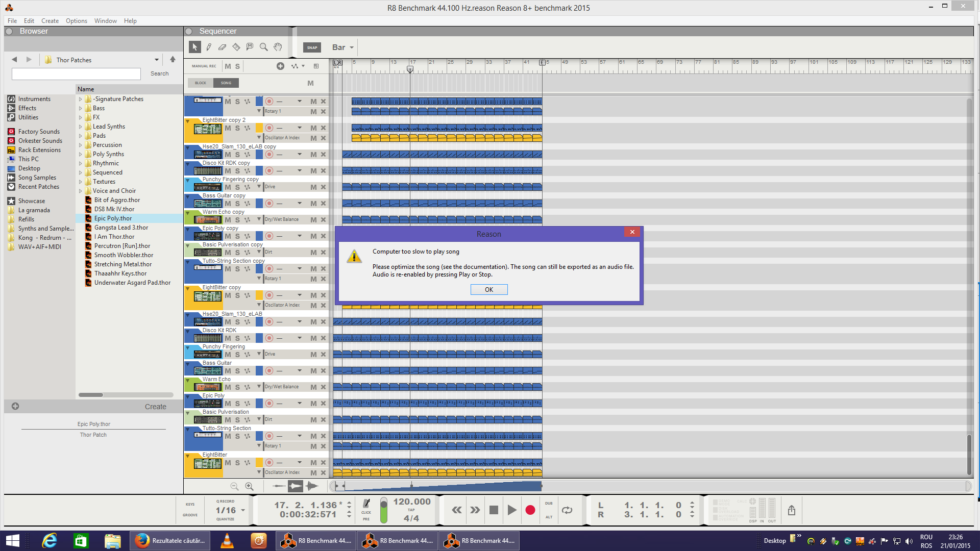Click the track parameter automation icon

tap(297, 66)
